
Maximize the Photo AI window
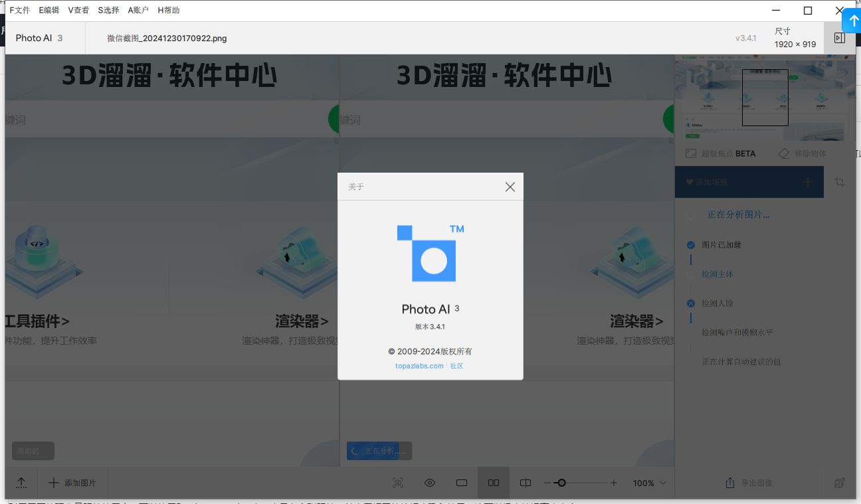pyautogui.click(x=808, y=11)
